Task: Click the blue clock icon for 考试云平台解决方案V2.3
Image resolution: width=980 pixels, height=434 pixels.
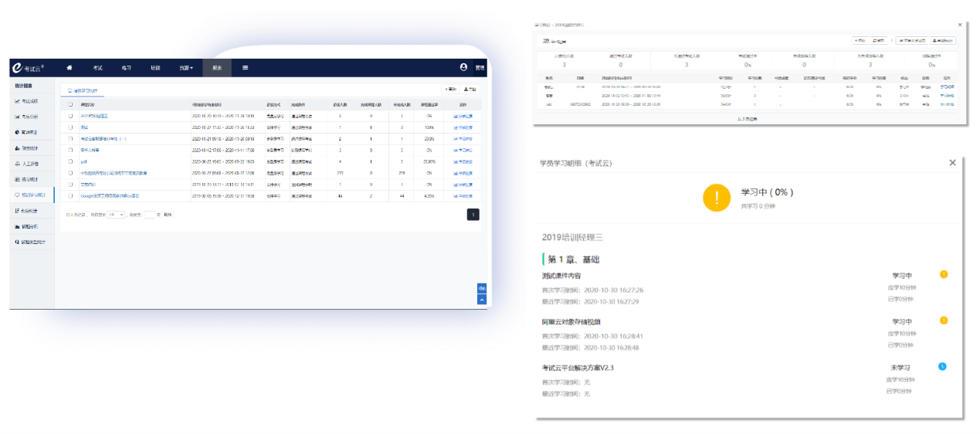Action: pyautogui.click(x=942, y=366)
